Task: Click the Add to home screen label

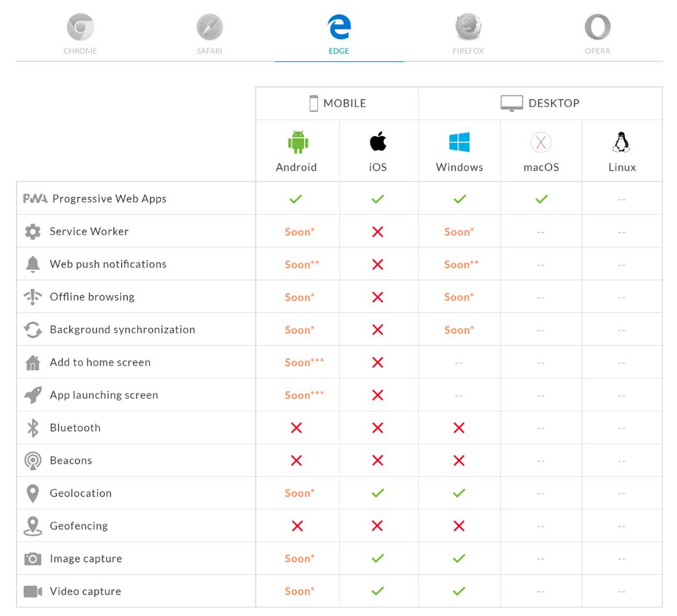Action: 100,362
